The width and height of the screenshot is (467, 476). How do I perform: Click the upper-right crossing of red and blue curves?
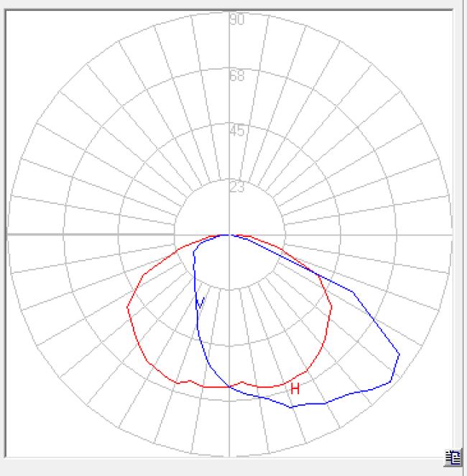(313, 271)
